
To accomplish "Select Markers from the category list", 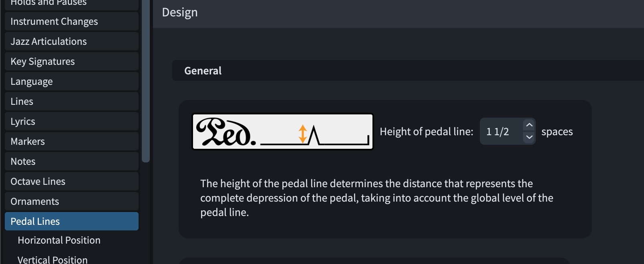I will pos(72,141).
